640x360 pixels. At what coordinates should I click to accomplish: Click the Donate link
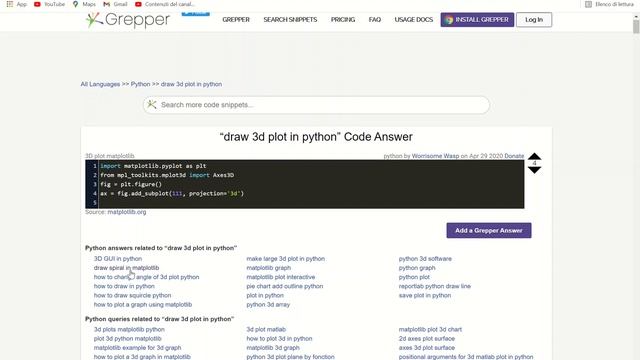pyautogui.click(x=514, y=156)
